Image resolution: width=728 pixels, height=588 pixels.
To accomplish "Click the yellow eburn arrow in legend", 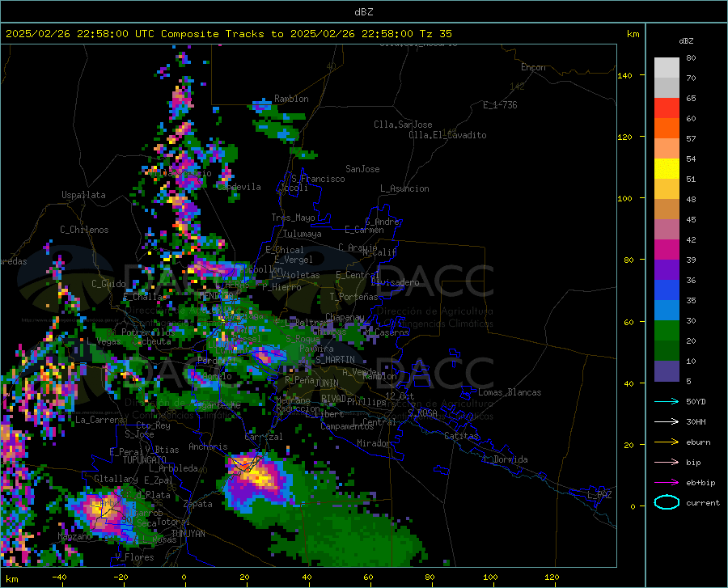I will [x=667, y=442].
